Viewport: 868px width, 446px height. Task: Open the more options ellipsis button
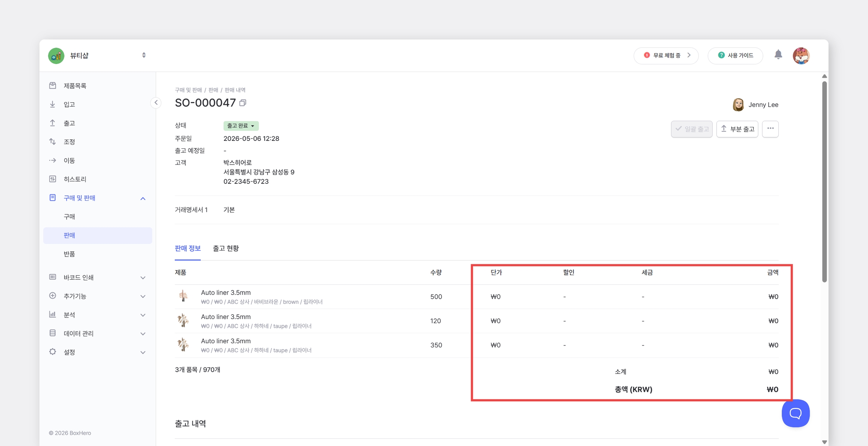pyautogui.click(x=770, y=129)
